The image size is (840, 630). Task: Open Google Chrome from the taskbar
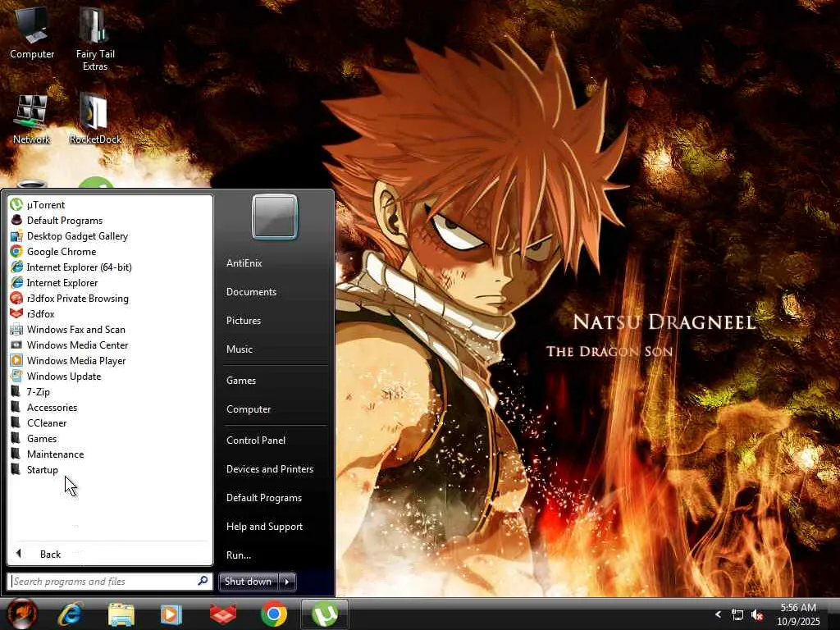(x=274, y=614)
